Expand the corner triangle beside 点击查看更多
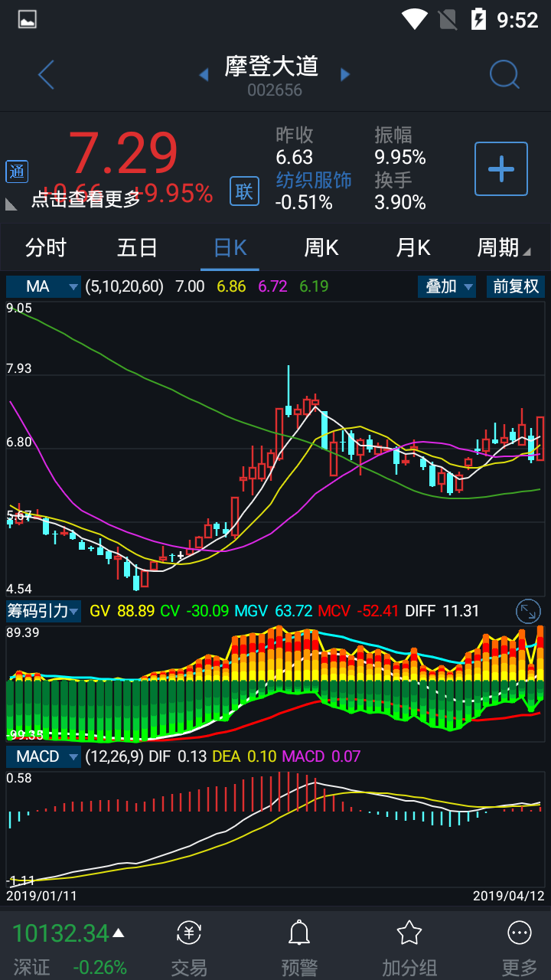The image size is (551, 980). point(11,204)
